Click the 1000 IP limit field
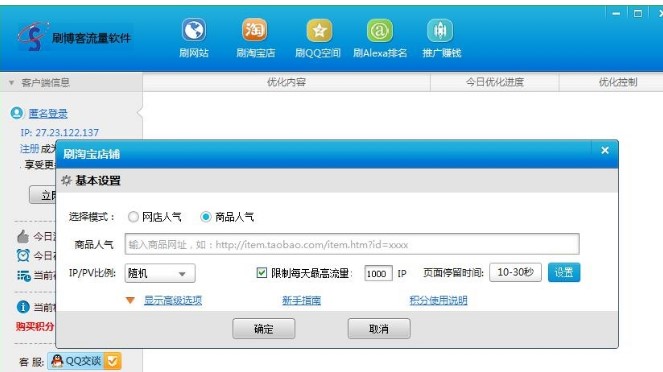This screenshot has height=372, width=663. pos(378,274)
